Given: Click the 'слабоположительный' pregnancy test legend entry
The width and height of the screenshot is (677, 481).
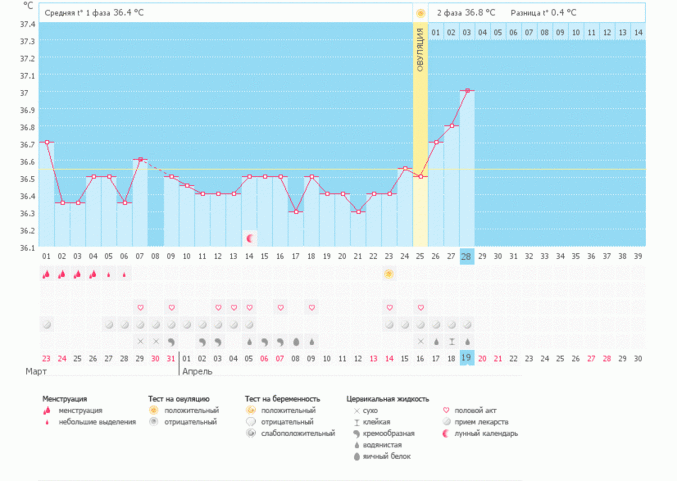Looking at the screenshot, I should (x=297, y=434).
